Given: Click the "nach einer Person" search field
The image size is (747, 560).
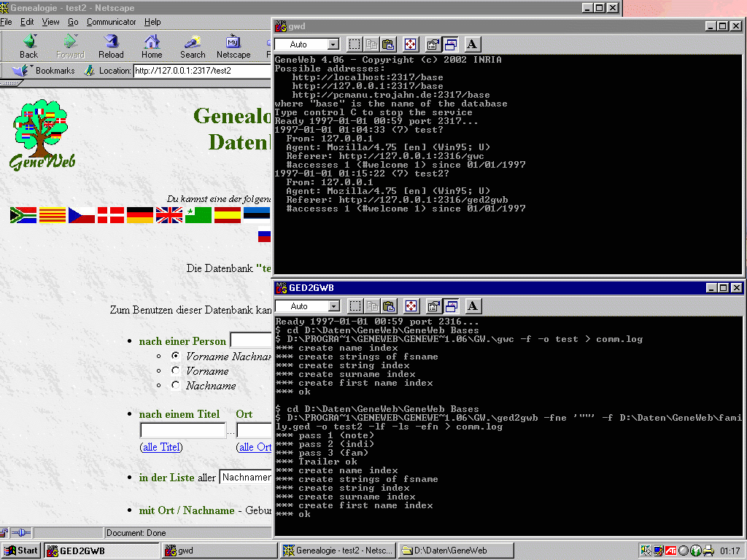Looking at the screenshot, I should pos(251,340).
